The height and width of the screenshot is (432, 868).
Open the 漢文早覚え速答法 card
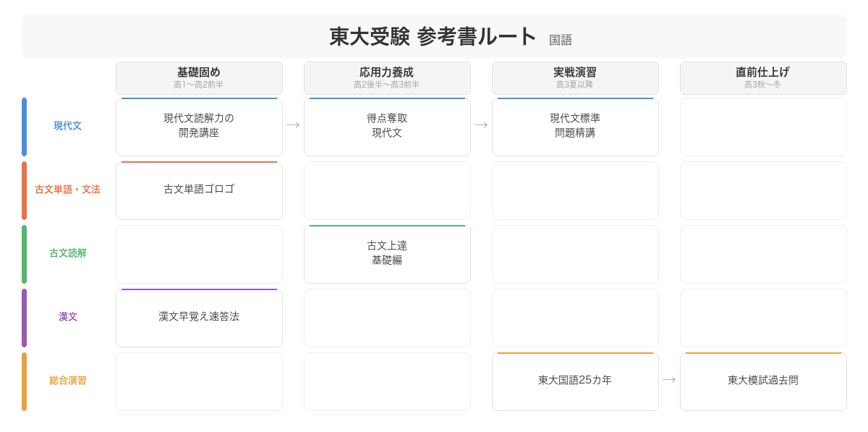pos(199,318)
